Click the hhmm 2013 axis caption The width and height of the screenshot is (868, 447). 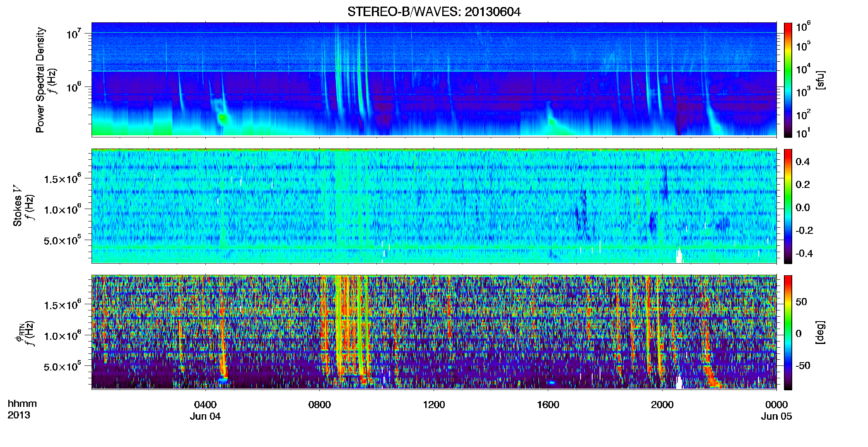pyautogui.click(x=22, y=409)
